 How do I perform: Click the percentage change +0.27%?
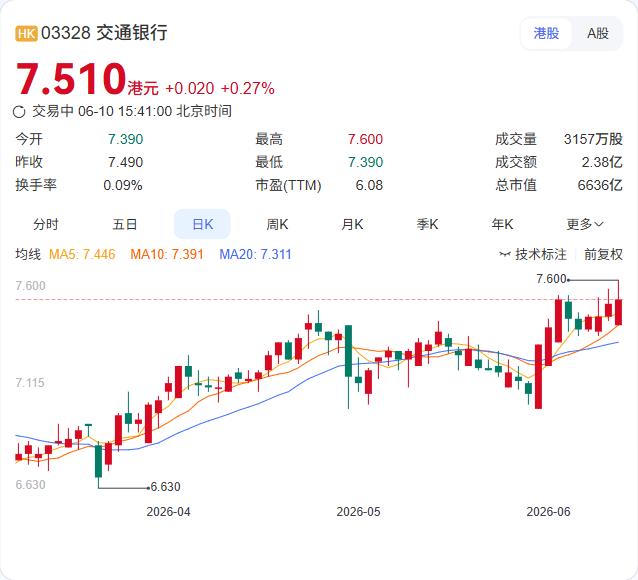(247, 88)
